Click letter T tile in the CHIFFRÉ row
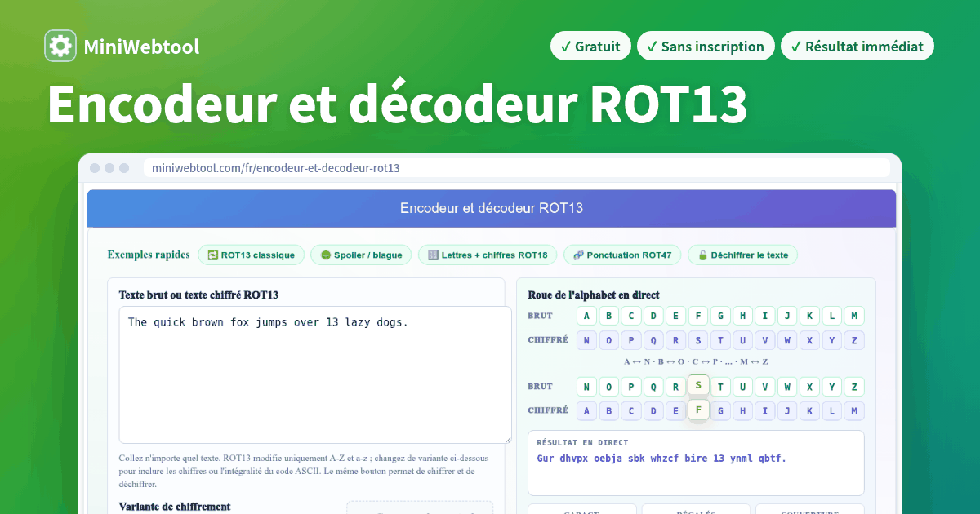 click(720, 340)
